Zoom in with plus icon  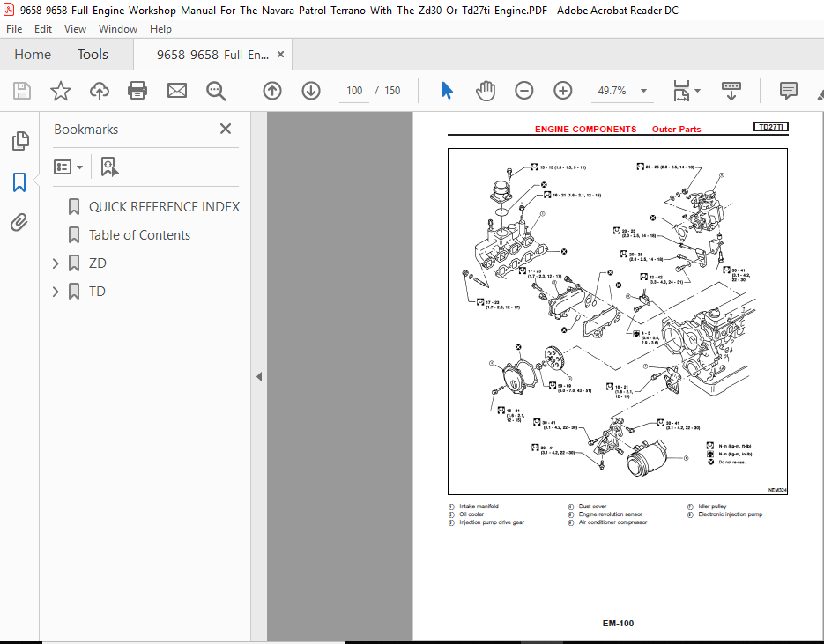pyautogui.click(x=563, y=91)
